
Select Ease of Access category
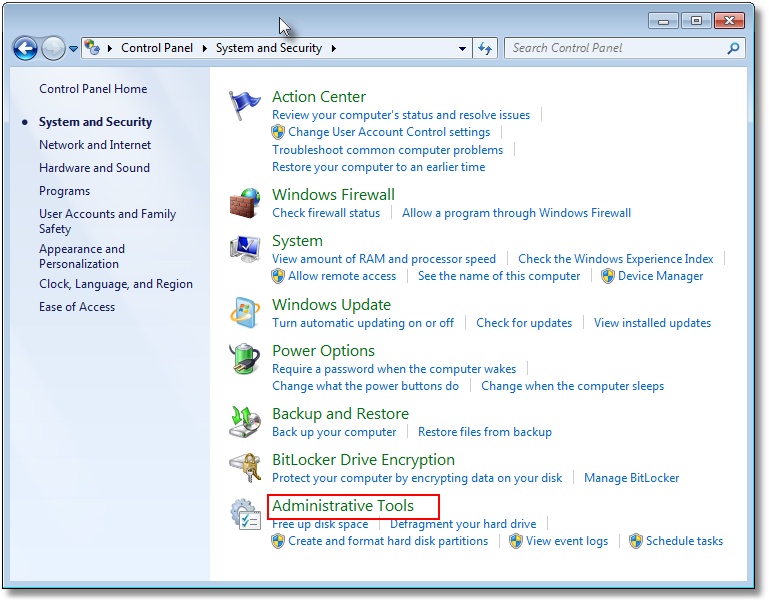77,307
